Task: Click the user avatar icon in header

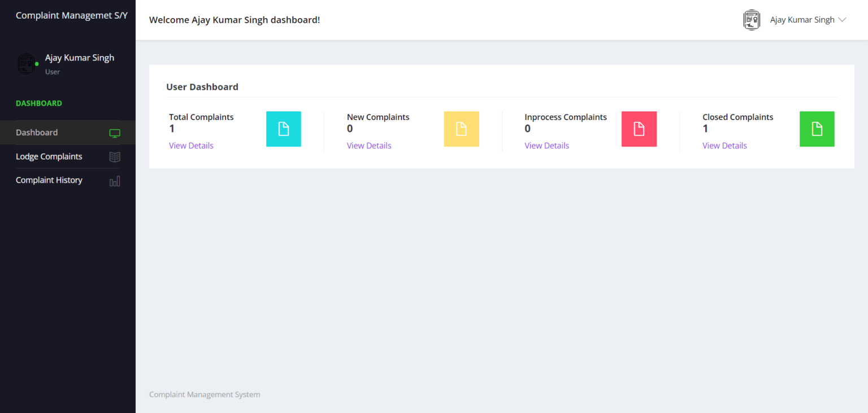Action: point(752,20)
